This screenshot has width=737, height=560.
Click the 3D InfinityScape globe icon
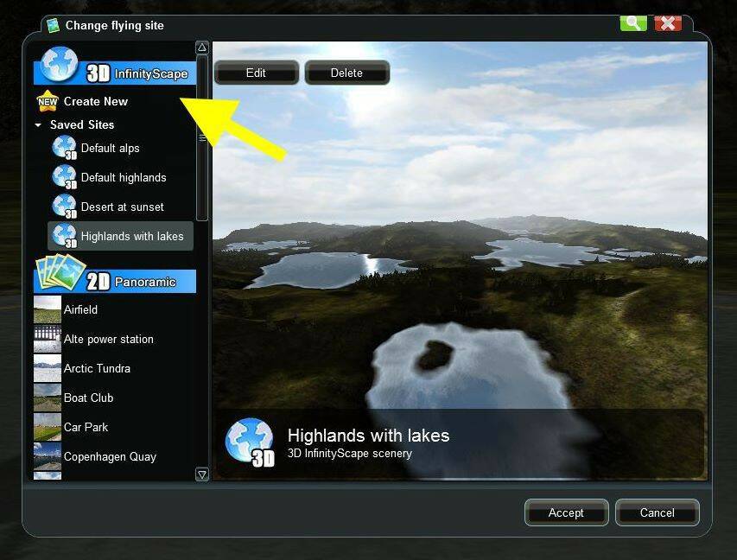tap(59, 66)
